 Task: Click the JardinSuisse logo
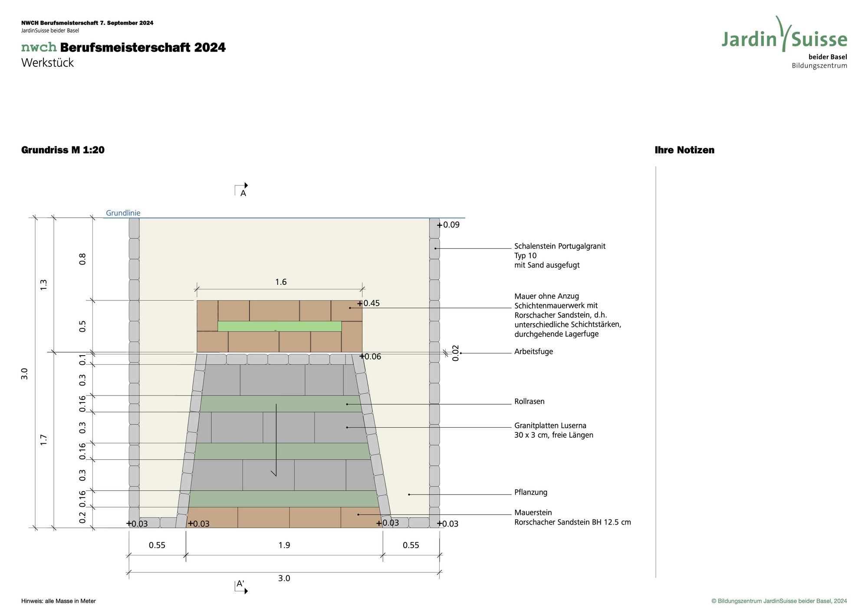click(x=784, y=39)
